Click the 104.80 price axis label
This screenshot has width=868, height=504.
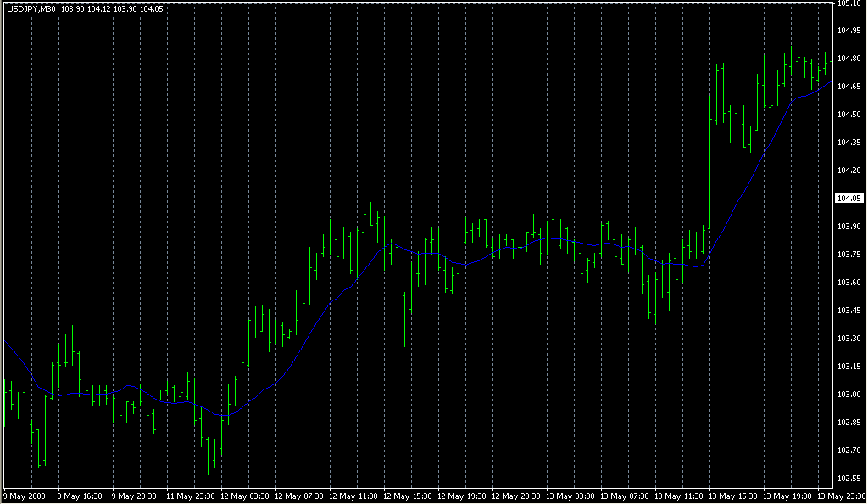(x=849, y=59)
